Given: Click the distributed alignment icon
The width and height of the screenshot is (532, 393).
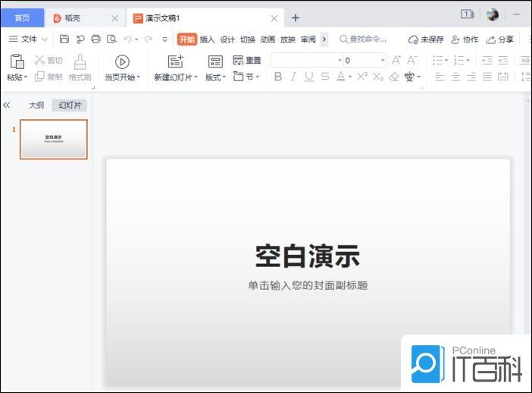Looking at the screenshot, I should click(x=502, y=77).
